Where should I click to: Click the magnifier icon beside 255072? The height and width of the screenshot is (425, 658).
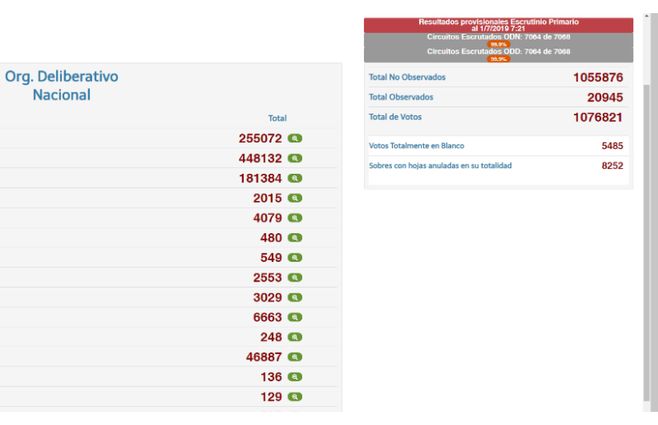295,138
